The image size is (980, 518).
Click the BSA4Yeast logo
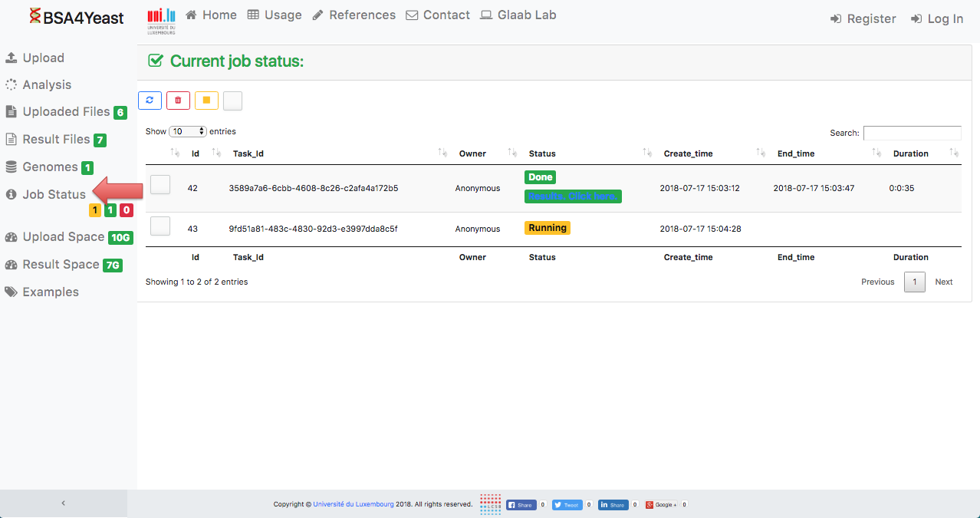click(76, 18)
